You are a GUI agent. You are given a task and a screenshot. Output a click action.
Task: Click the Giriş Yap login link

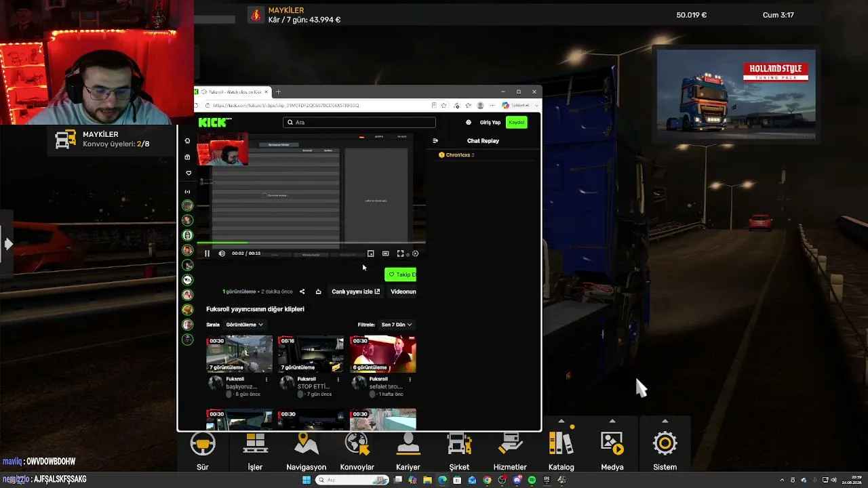pyautogui.click(x=490, y=123)
